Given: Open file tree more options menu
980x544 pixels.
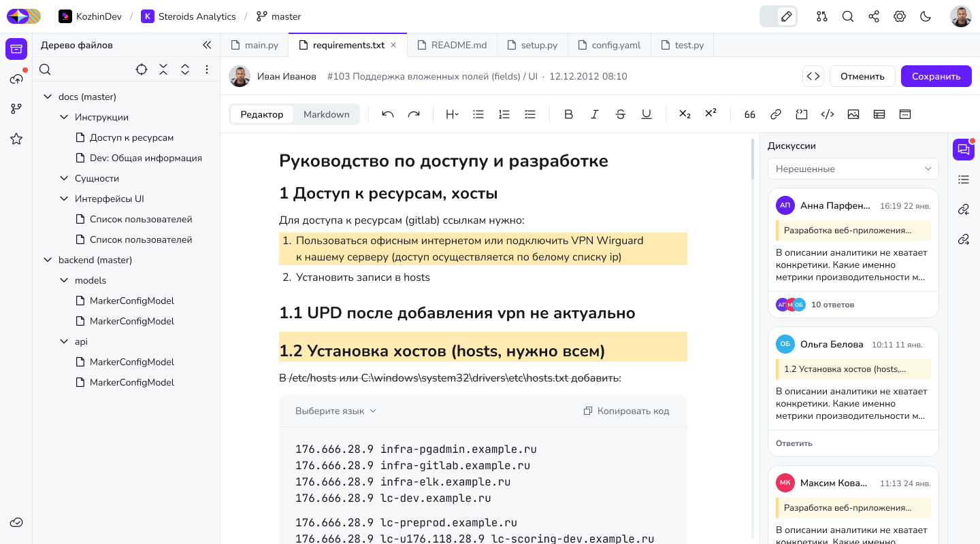Looking at the screenshot, I should click(x=207, y=69).
